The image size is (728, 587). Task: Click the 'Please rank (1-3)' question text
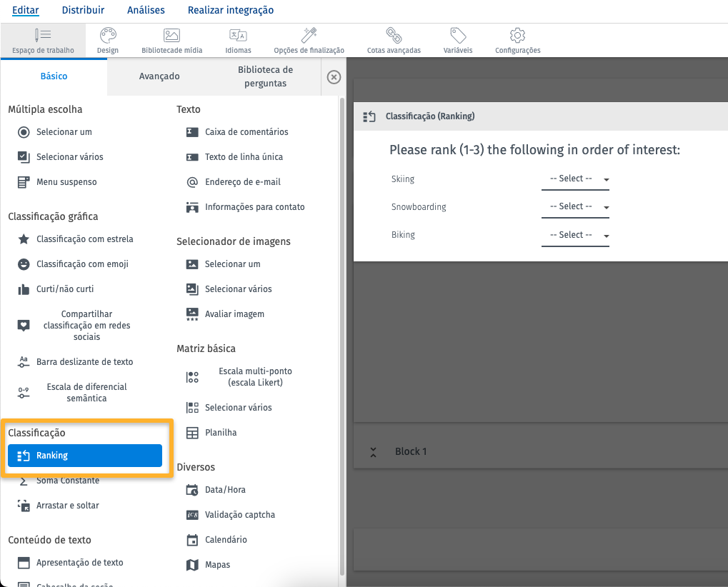(x=534, y=150)
